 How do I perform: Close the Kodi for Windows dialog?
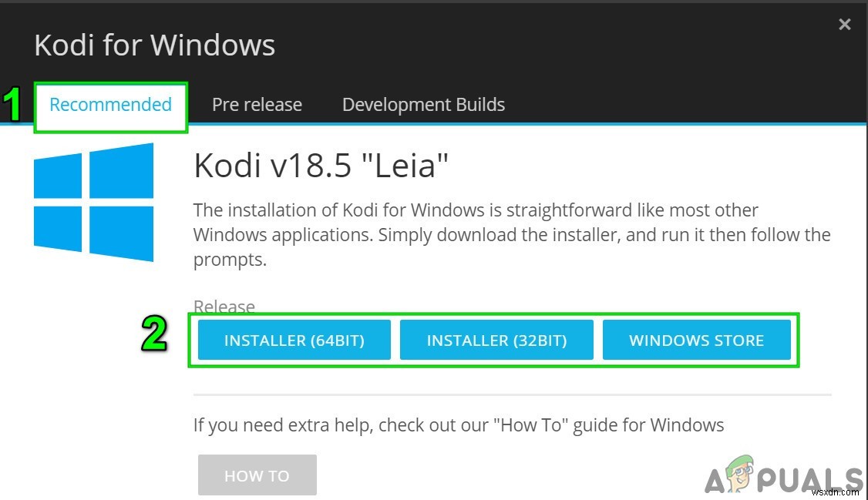click(845, 24)
